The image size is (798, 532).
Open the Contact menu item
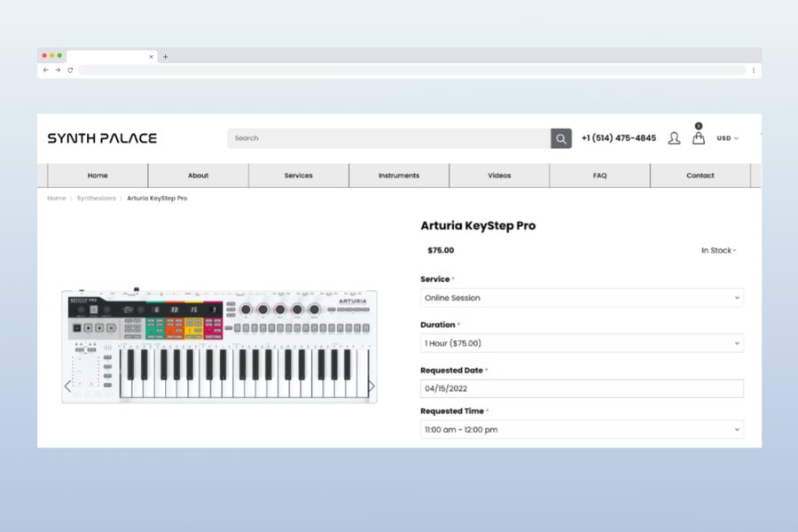(x=700, y=176)
